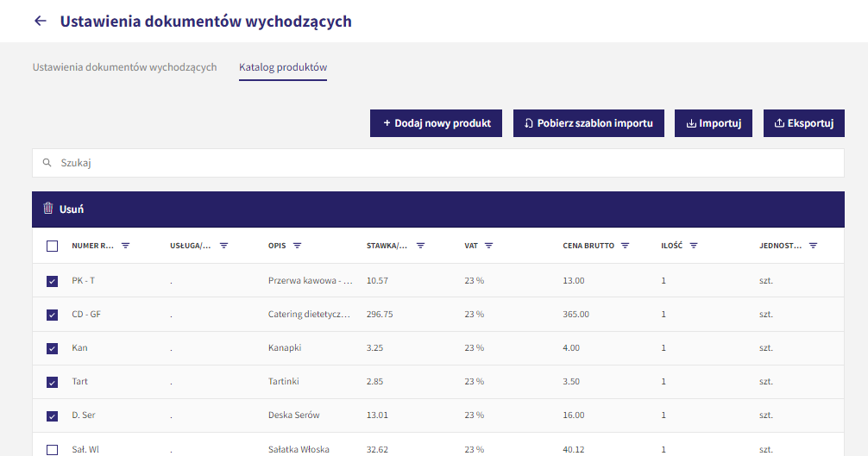Filter the USŁUGA/... column
This screenshot has width=868, height=456.
[223, 246]
